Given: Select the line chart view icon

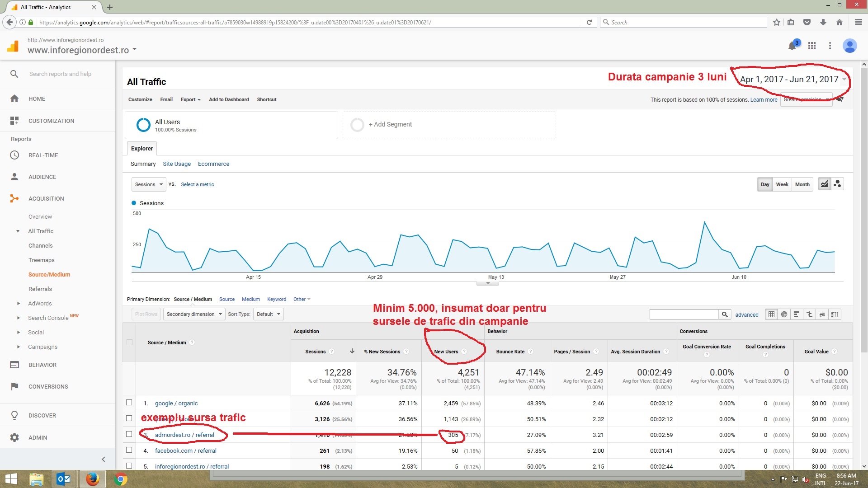Looking at the screenshot, I should click(x=825, y=184).
